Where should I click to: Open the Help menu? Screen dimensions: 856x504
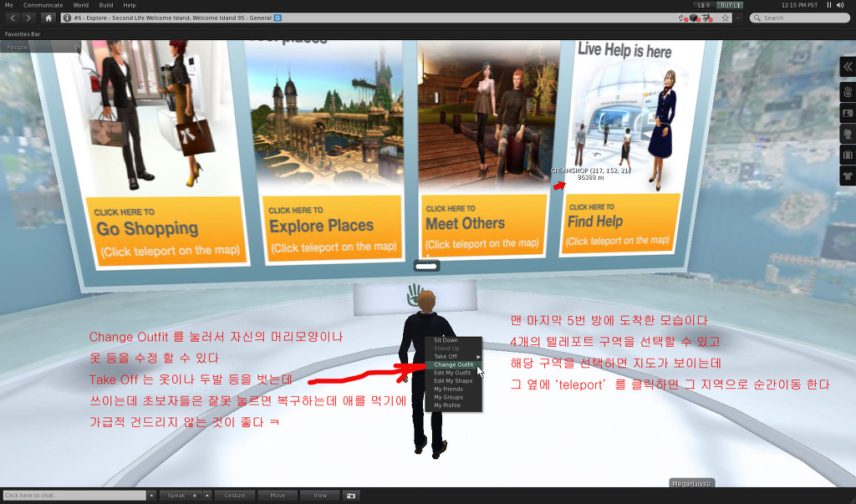click(130, 5)
